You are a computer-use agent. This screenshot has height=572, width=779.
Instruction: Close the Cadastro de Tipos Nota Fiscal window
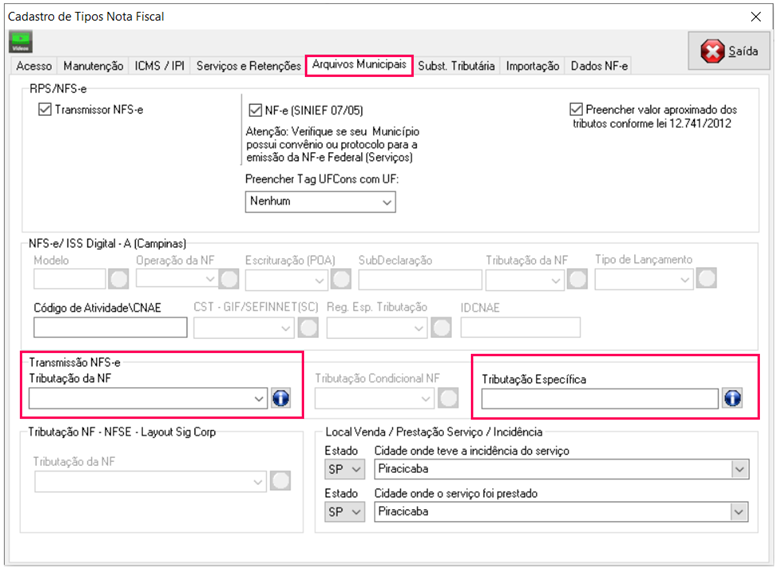pos(754,16)
